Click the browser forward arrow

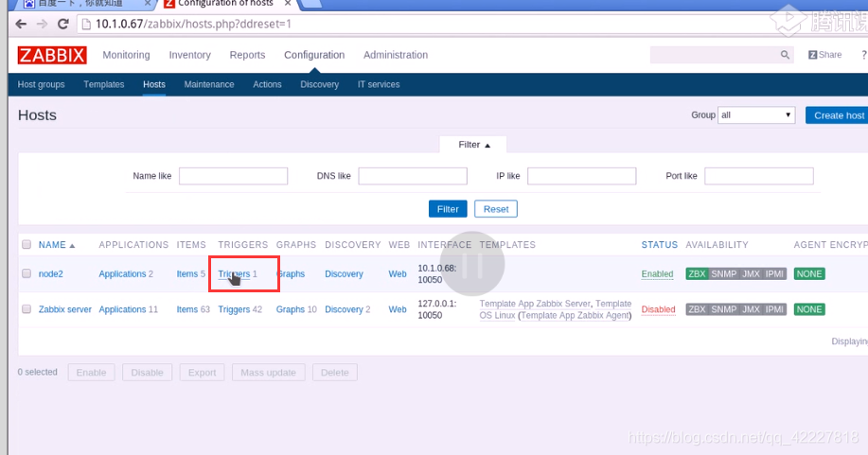(42, 24)
